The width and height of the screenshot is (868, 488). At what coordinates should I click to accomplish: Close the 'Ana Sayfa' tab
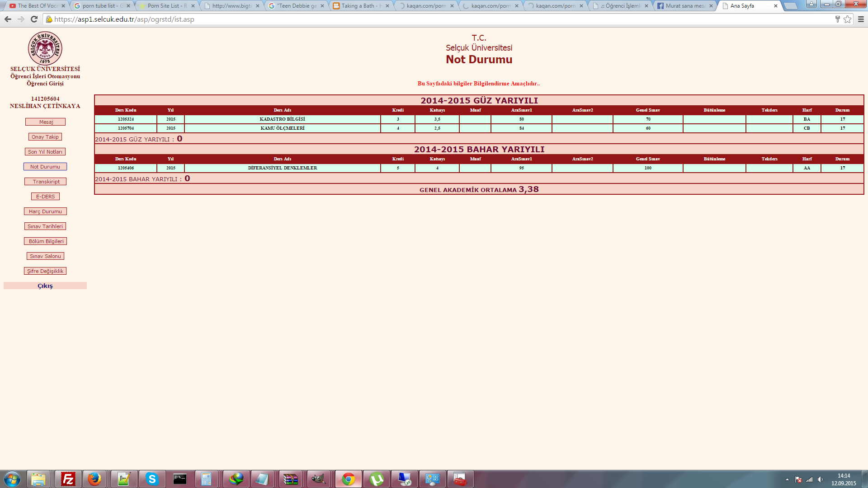(776, 6)
